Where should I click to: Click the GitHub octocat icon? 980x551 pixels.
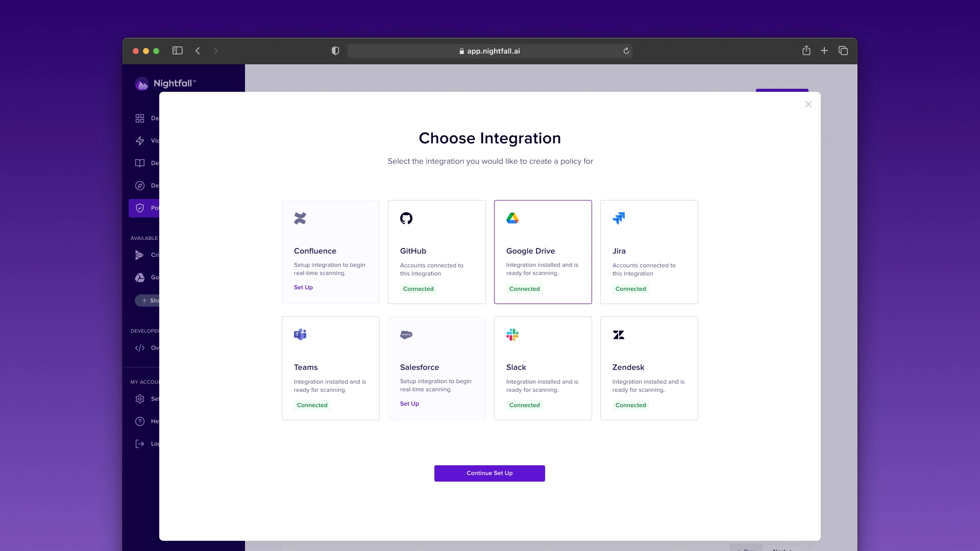[x=406, y=218]
